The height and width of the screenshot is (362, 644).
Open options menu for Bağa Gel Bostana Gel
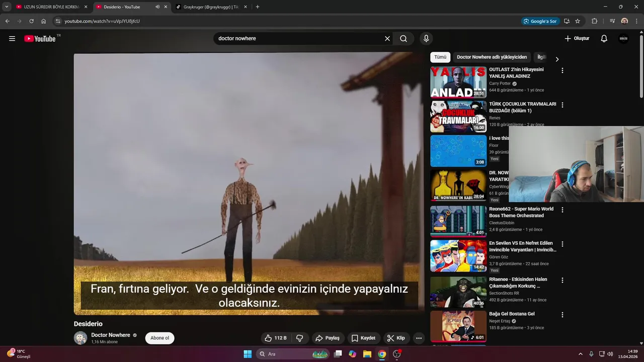tap(562, 315)
